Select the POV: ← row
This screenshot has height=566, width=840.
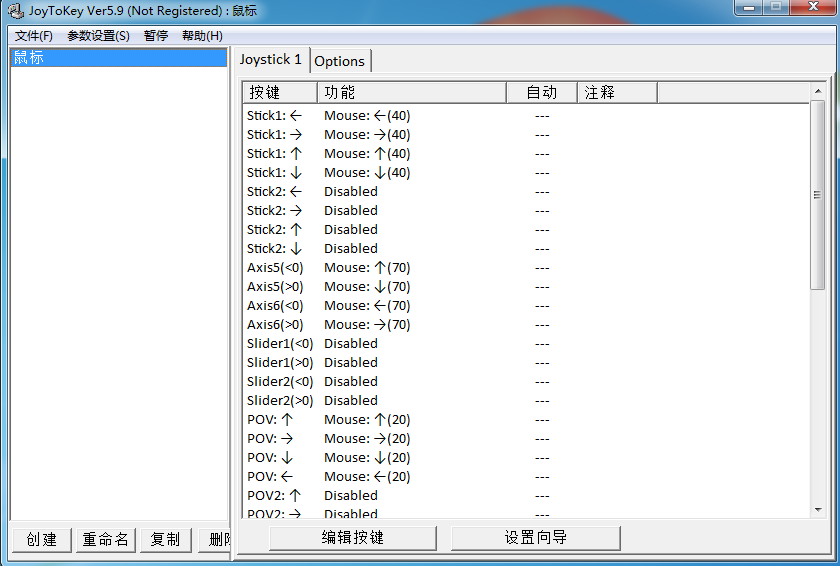click(x=526, y=477)
